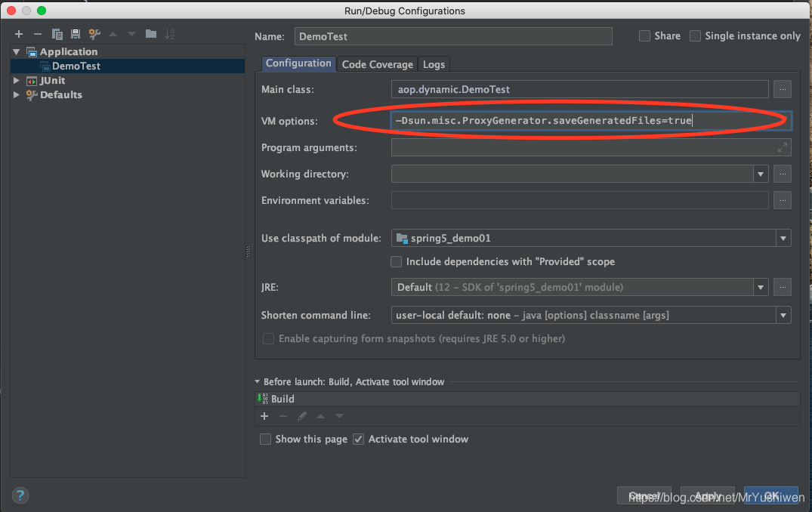812x512 pixels.
Task: Open help question mark button
Action: point(20,495)
